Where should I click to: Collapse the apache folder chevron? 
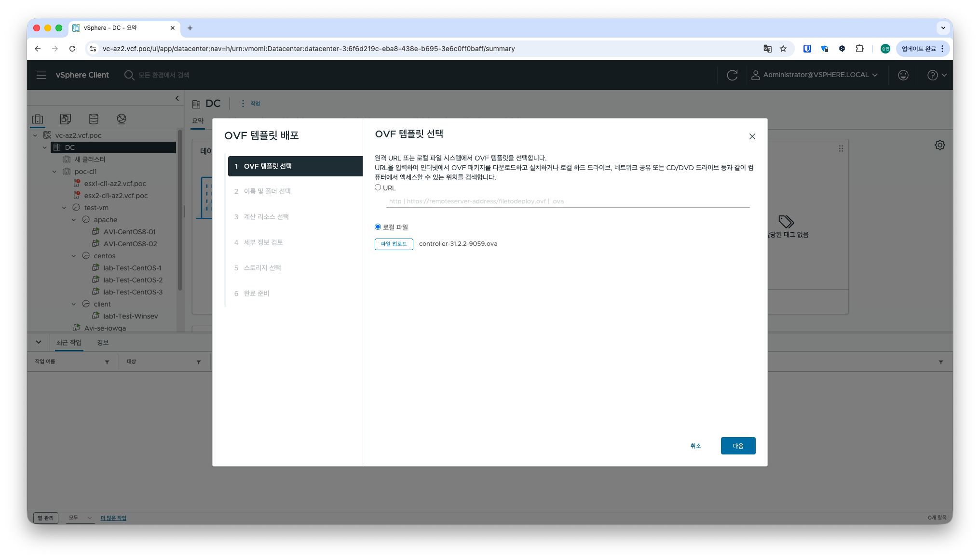point(74,220)
